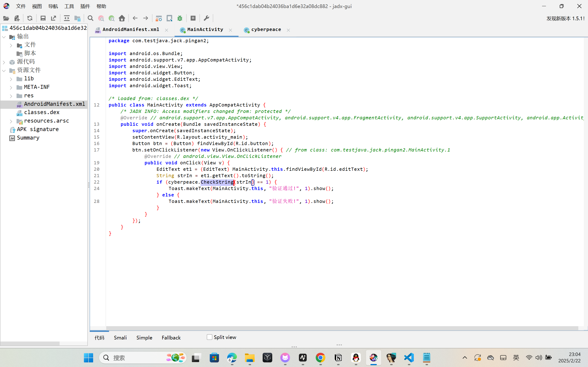The width and height of the screenshot is (588, 367).
Task: Click the deobfuscation toolbar icon
Action: pyautogui.click(x=159, y=18)
